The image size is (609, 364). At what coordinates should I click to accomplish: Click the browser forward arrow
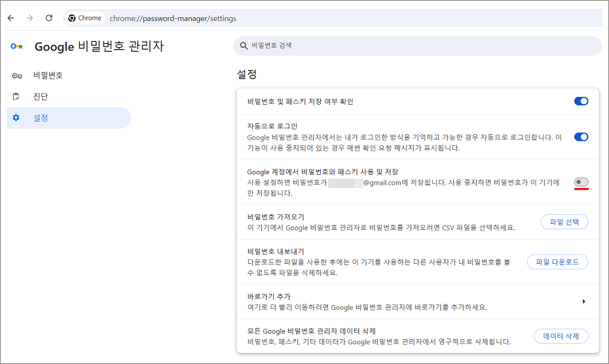click(29, 18)
